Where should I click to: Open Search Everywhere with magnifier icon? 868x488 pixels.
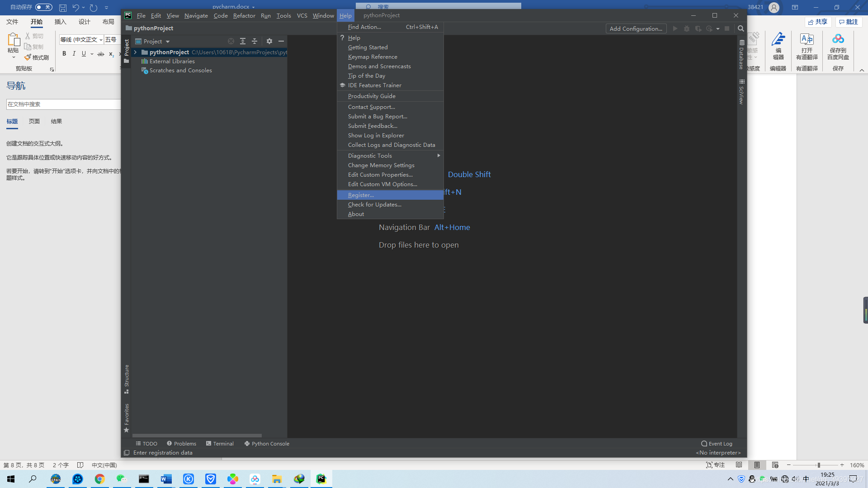741,28
